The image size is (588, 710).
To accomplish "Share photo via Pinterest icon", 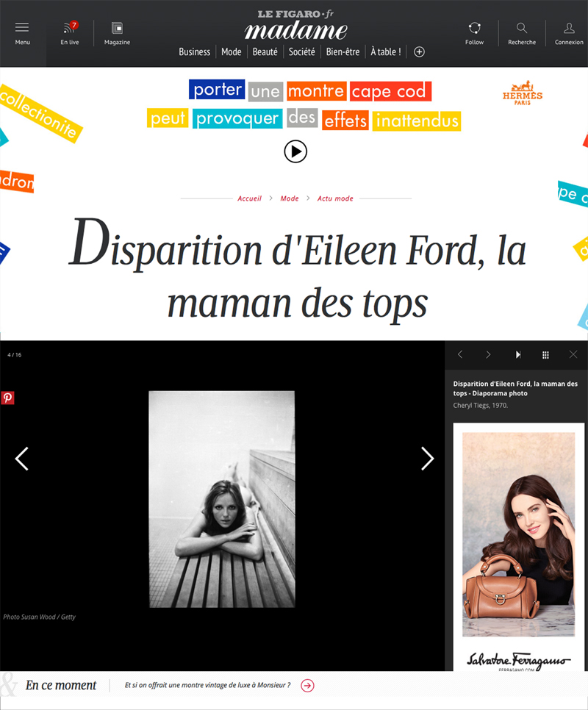I will (x=7, y=398).
